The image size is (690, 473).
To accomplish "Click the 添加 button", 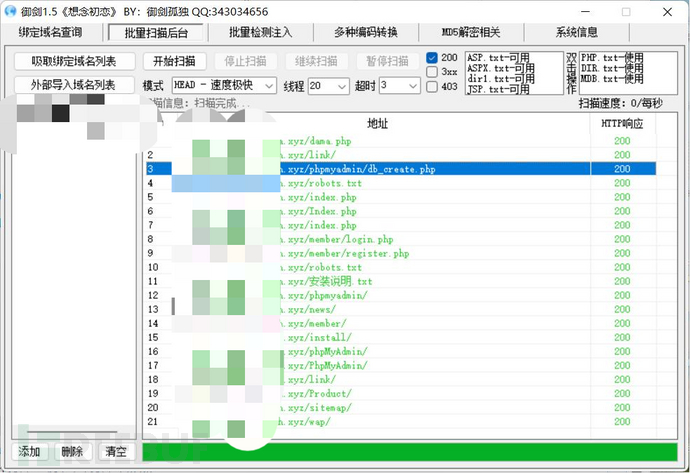I will click(x=29, y=451).
